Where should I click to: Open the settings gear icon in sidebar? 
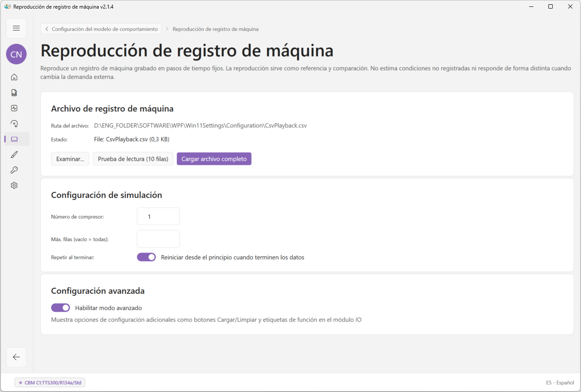point(14,185)
